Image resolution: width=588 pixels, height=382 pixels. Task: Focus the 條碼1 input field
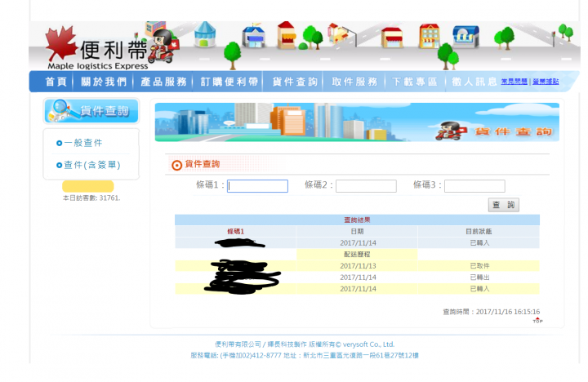(257, 186)
